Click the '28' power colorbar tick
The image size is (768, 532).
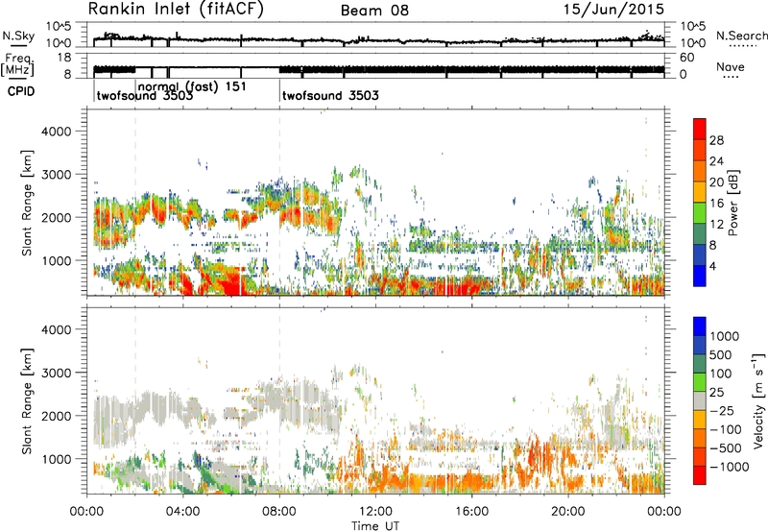[716, 140]
